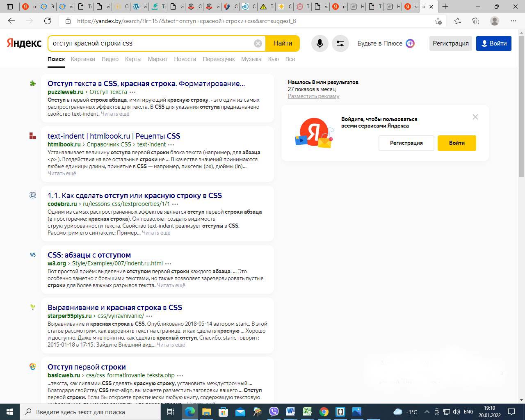Click the Yandex logo
Image resolution: width=525 pixels, height=420 pixels.
(24, 43)
